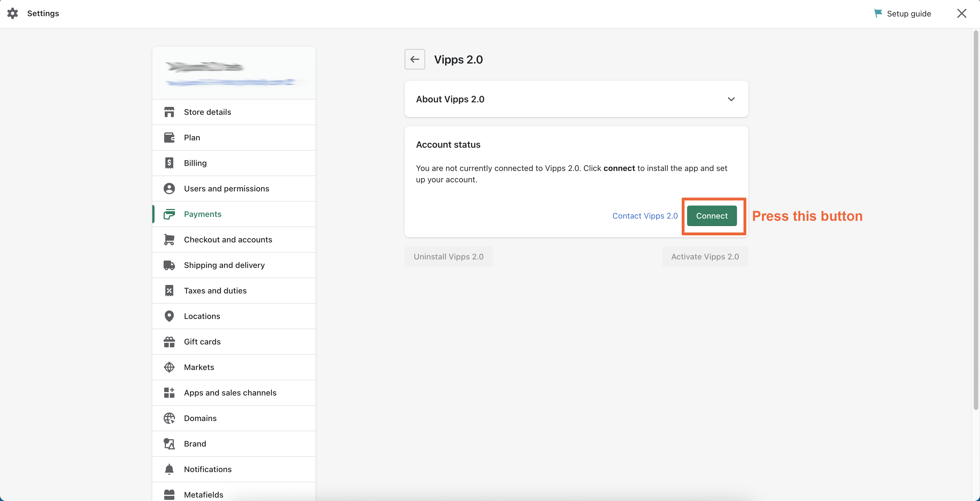Viewport: 980px width, 501px height.
Task: Close the Settings panel with X
Action: click(962, 13)
